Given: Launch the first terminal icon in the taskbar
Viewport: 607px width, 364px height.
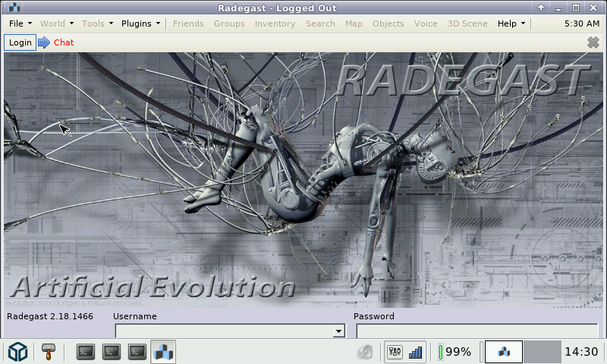Looking at the screenshot, I should [x=86, y=352].
